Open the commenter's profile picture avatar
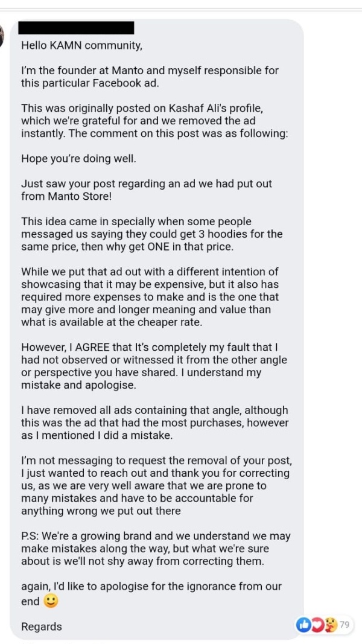The width and height of the screenshot is (362, 644). tap(1, 35)
